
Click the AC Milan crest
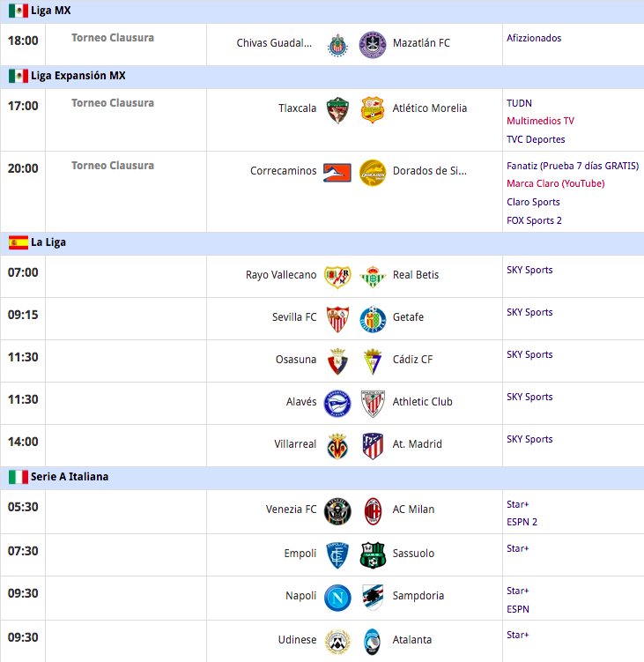[373, 511]
